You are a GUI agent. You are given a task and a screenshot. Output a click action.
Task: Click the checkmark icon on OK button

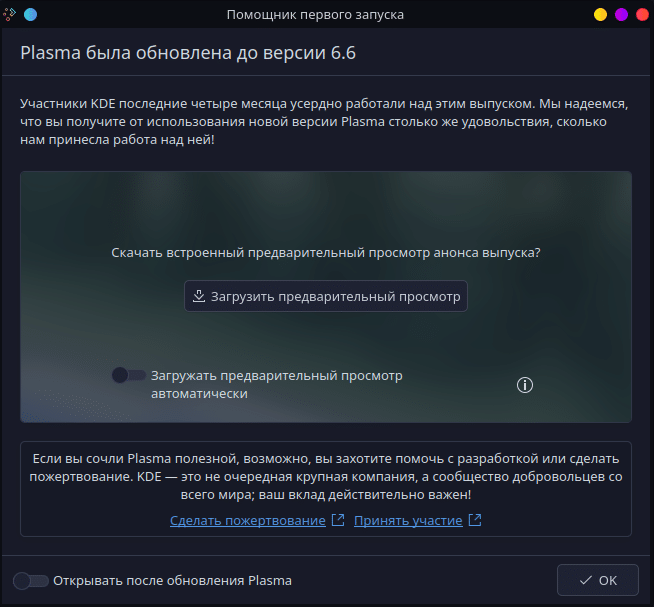[x=586, y=580]
